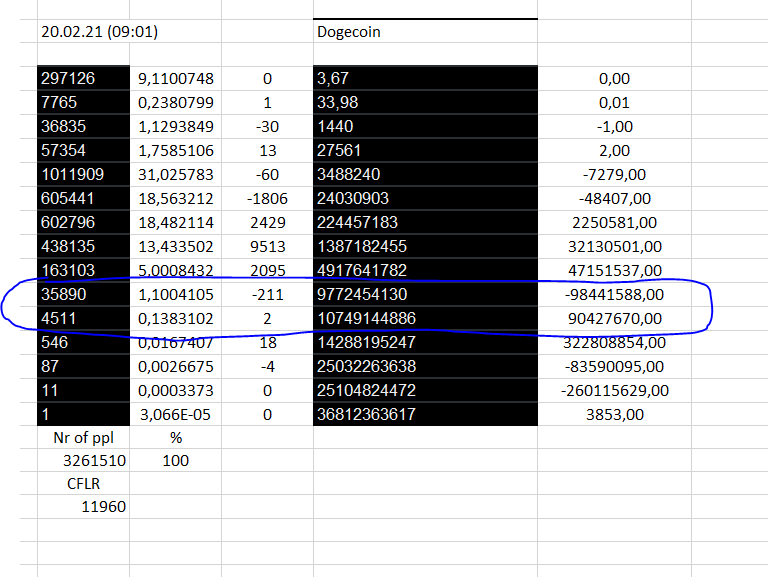Select cell with value 57354
The image size is (768, 577).
point(83,150)
